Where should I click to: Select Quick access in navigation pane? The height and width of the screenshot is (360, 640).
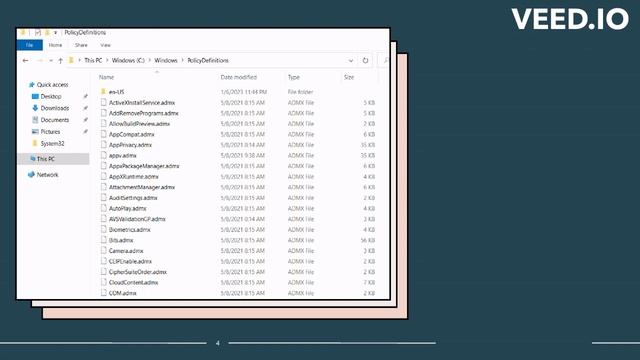click(x=52, y=84)
